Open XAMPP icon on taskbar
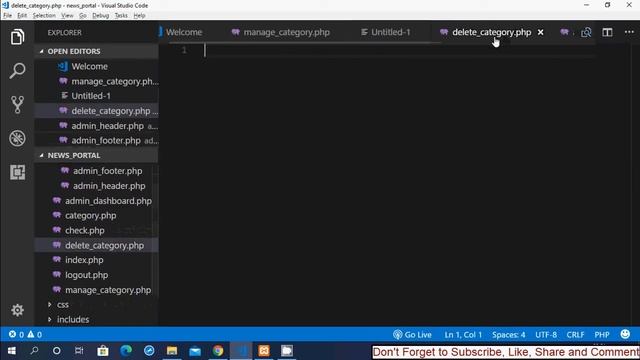This screenshot has width=640, height=360. 264,351
